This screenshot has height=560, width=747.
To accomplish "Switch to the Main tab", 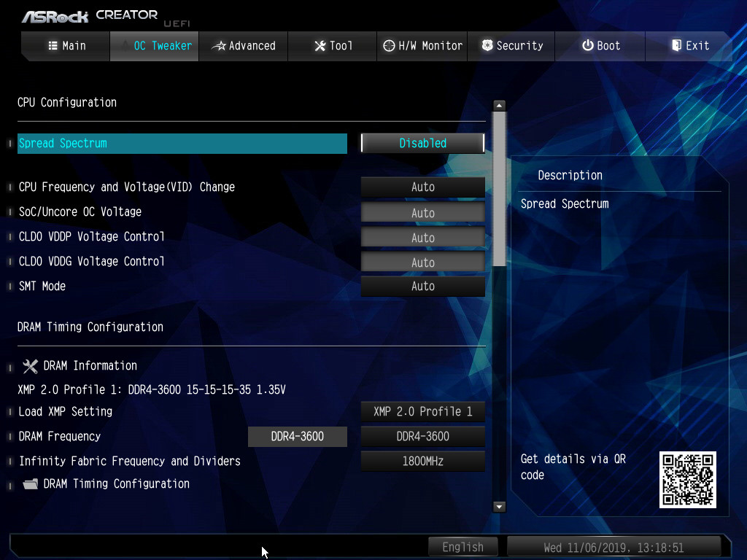I will coord(66,45).
